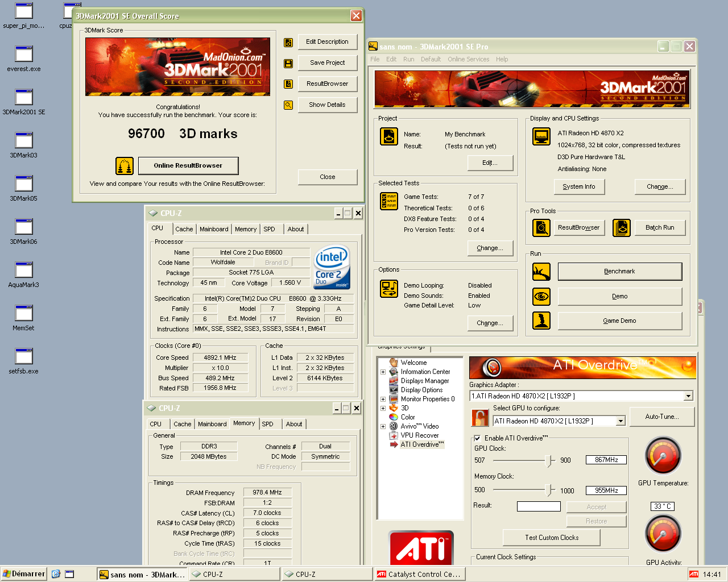Click the Edit... button in Project section
728x582 pixels.
coord(490,163)
